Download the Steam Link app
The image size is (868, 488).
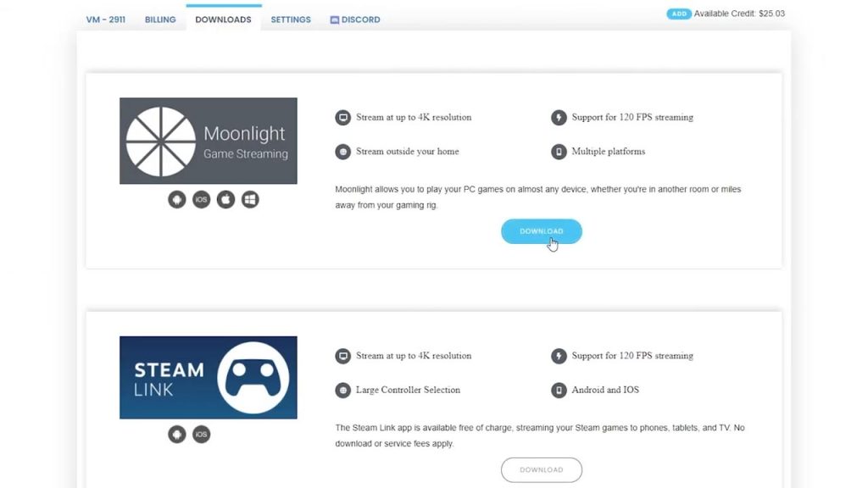(542, 469)
